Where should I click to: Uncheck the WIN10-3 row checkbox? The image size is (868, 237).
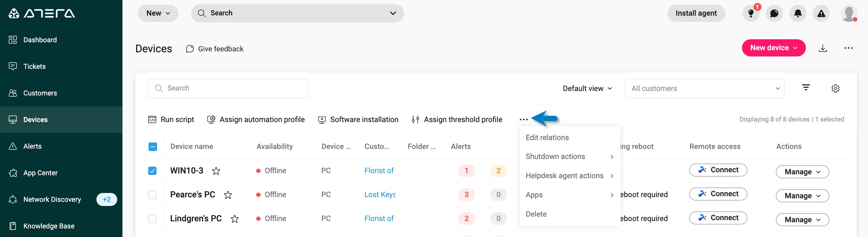(x=152, y=171)
